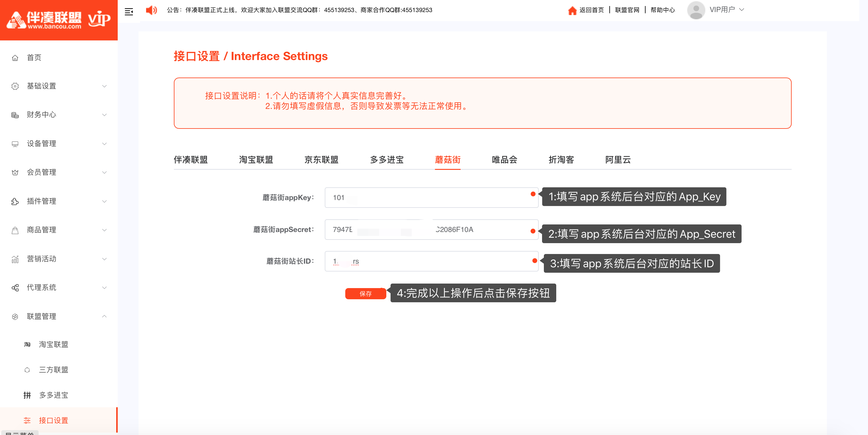
Task: Switch to the 京东联盟 tab
Action: coord(321,160)
